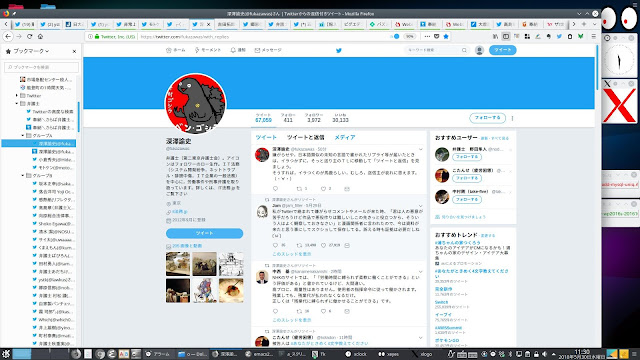Click the フォローする button on the profile
Viewport: 640px width, 360px height.
[x=487, y=118]
